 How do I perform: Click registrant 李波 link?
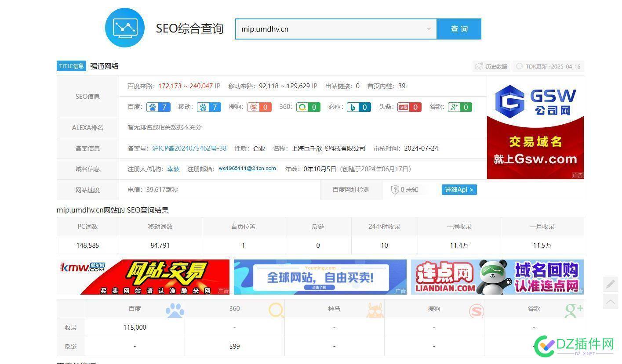[173, 169]
